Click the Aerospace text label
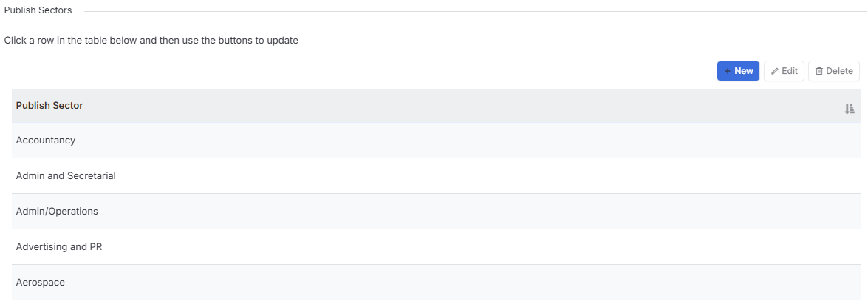Image resolution: width=868 pixels, height=304 pixels. (x=41, y=283)
